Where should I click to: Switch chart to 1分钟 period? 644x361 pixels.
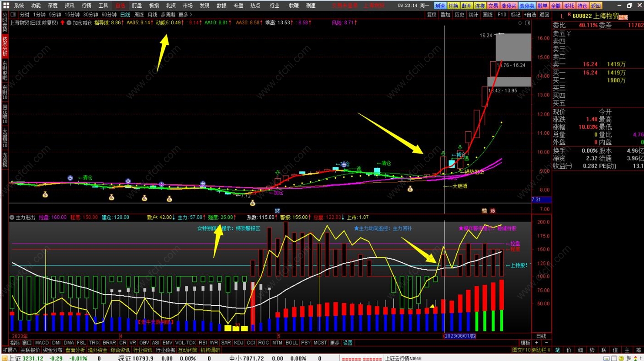coord(40,15)
